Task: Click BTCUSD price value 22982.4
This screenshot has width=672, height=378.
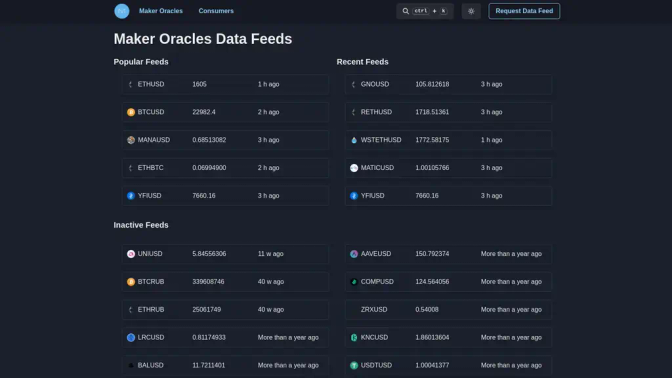Action: click(204, 112)
